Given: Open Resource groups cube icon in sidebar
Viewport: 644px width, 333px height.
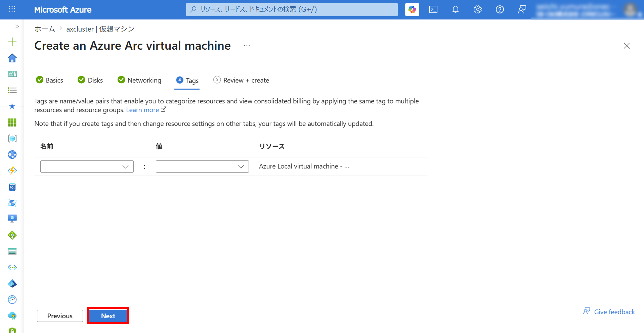Looking at the screenshot, I should pos(12,138).
